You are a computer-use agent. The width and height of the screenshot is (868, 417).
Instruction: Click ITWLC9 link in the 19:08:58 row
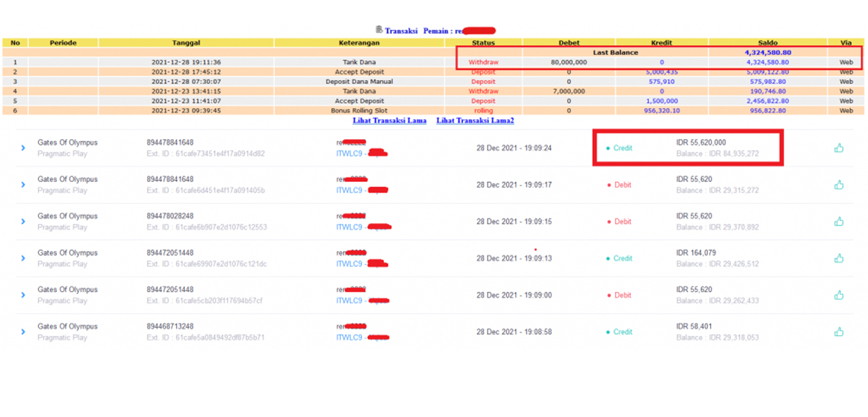click(349, 338)
